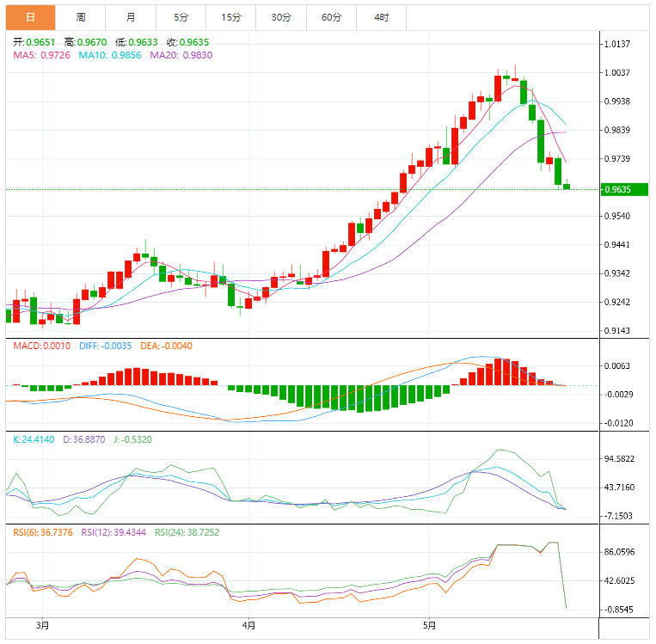Click the 高:0.9670 high price value
656x644 pixels.
86,42
